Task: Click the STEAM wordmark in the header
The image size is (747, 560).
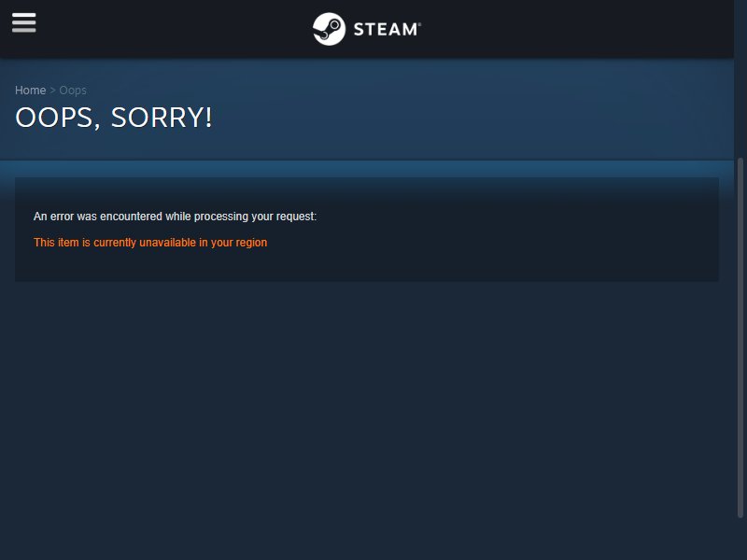Action: [x=387, y=29]
